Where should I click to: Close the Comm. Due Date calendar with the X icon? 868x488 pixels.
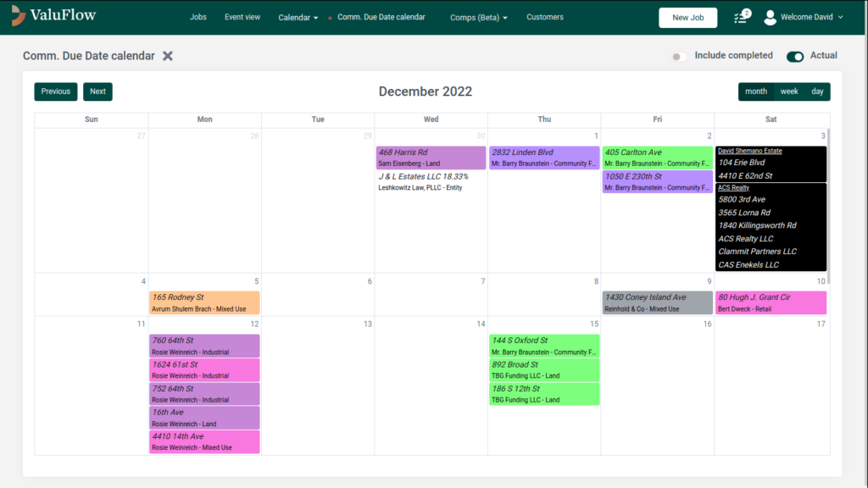tap(167, 55)
